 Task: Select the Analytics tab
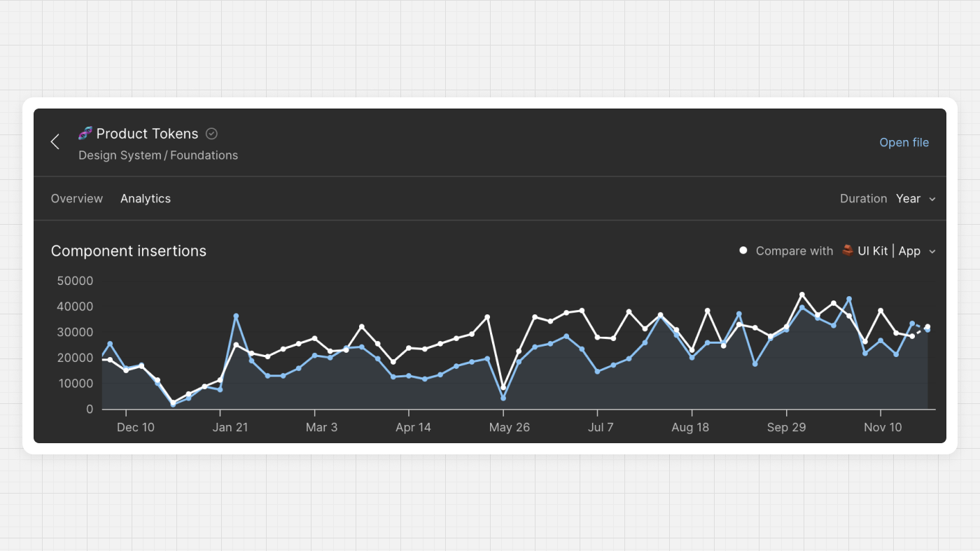146,198
